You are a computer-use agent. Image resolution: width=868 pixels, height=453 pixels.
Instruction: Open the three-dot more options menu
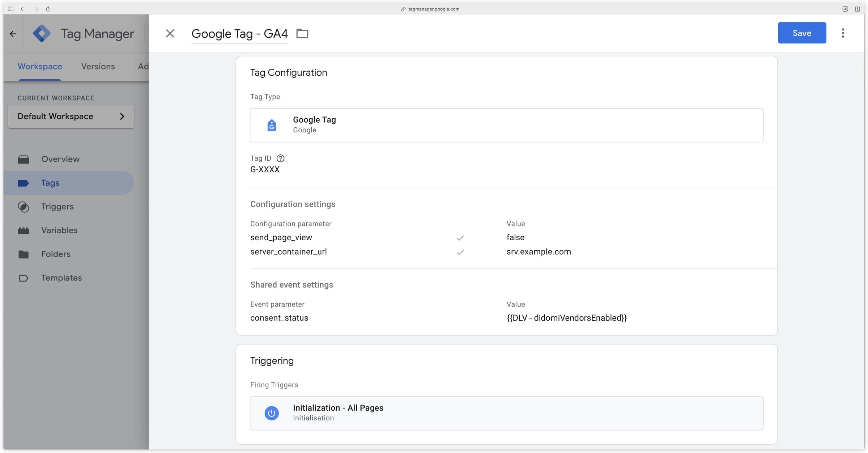(843, 33)
